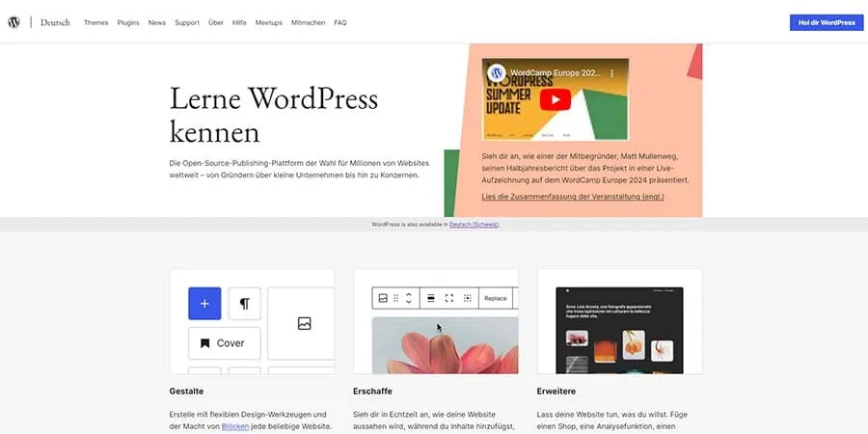Open the Mitmachen menu item

309,23
